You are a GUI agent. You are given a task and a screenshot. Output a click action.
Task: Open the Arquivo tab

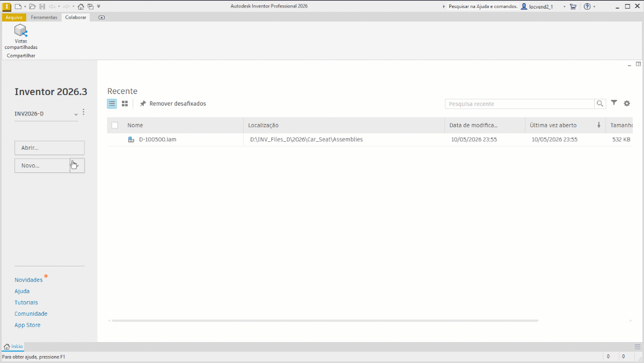tap(14, 17)
